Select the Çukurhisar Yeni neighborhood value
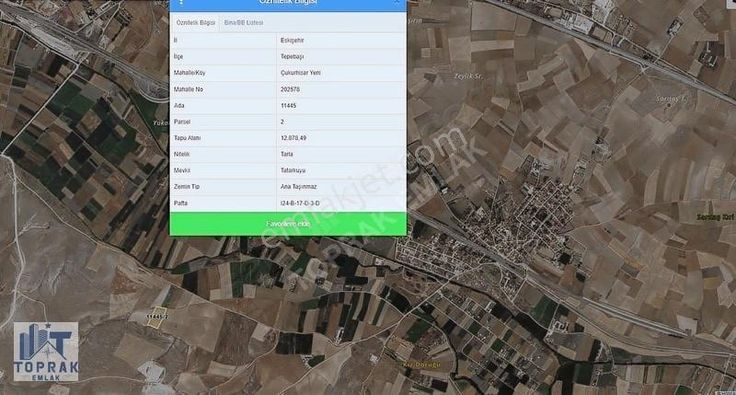 pyautogui.click(x=300, y=73)
